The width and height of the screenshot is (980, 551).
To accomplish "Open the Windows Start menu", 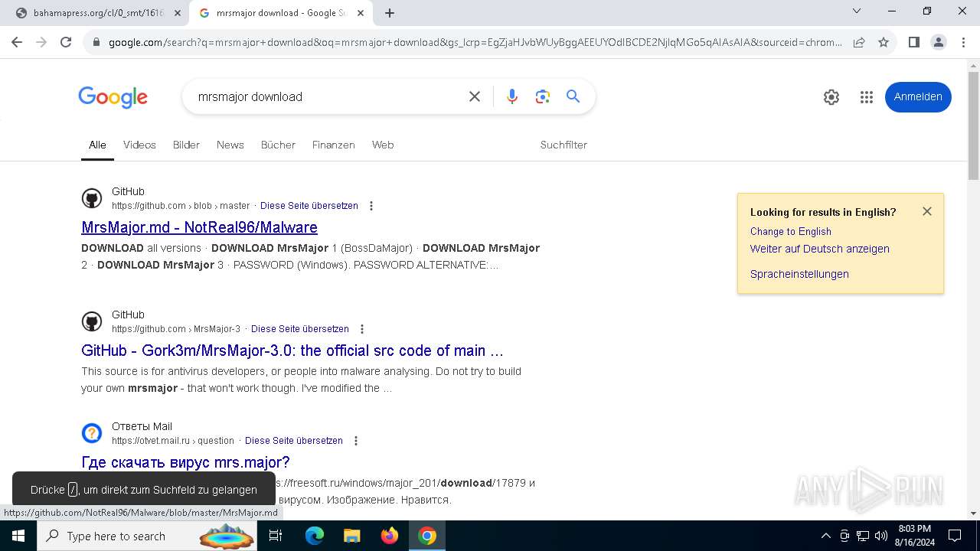I will [x=18, y=536].
